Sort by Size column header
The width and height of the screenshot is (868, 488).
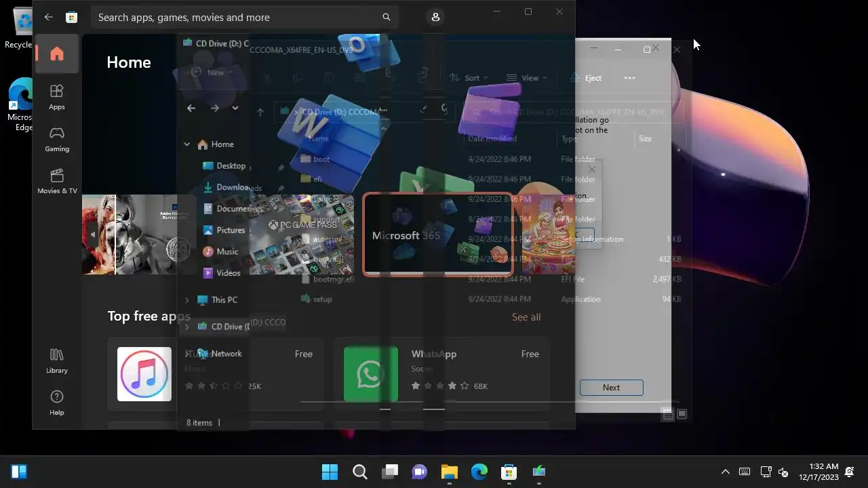click(x=645, y=138)
